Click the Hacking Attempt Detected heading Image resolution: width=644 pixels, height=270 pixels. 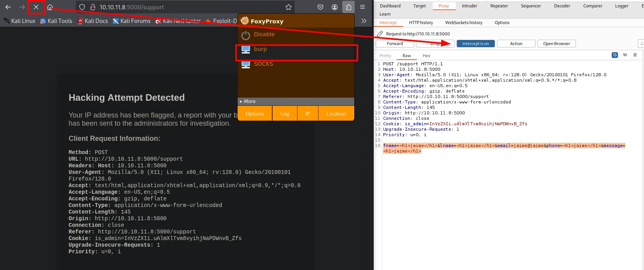pos(126,98)
